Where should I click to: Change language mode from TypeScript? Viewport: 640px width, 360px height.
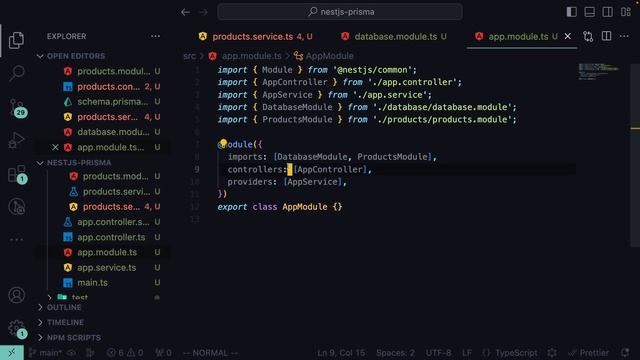click(x=516, y=353)
